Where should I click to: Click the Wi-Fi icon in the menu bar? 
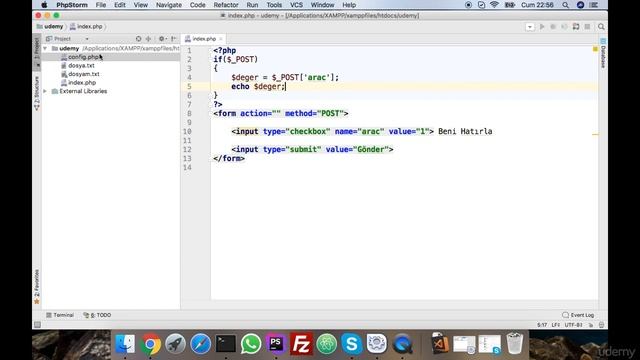[x=494, y=5]
